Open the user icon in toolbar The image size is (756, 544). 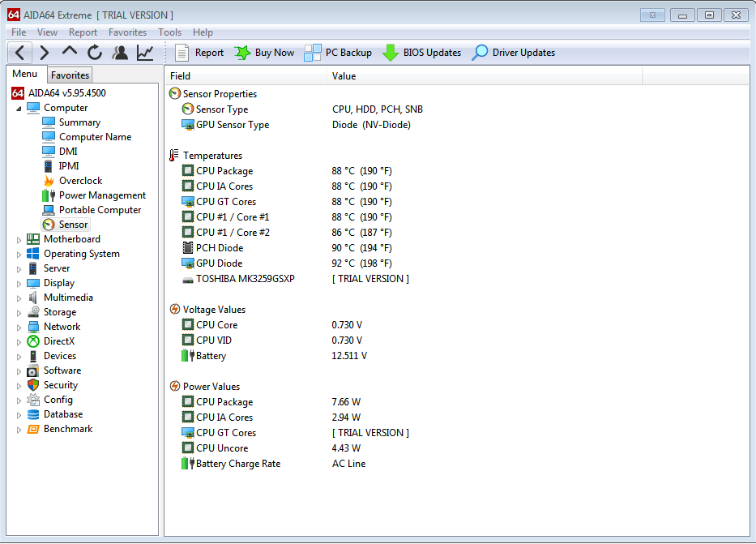click(120, 53)
